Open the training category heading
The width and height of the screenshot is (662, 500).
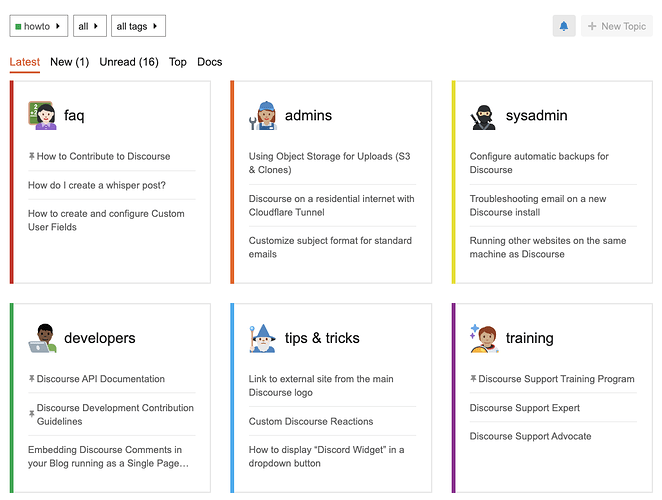click(x=529, y=338)
